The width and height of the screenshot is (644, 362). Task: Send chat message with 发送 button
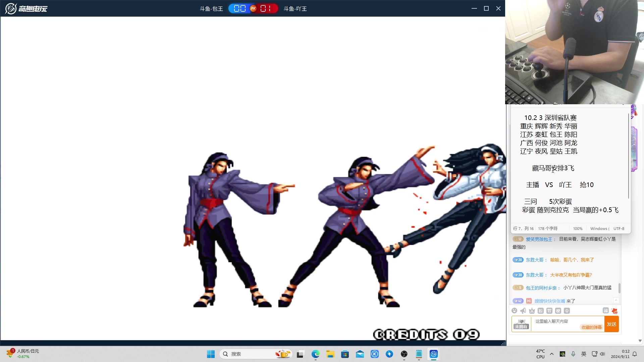coord(611,324)
